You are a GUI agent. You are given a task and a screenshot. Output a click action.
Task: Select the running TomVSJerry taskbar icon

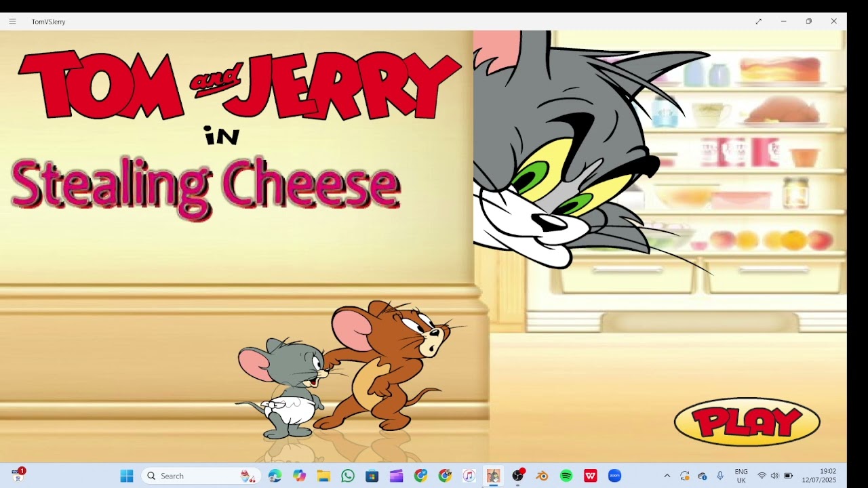point(494,476)
